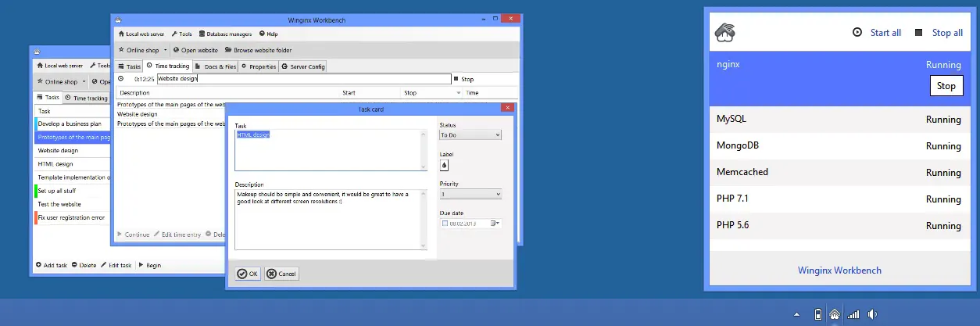Image resolution: width=980 pixels, height=326 pixels.
Task: Click the battery icon in the system tray
Action: click(817, 314)
